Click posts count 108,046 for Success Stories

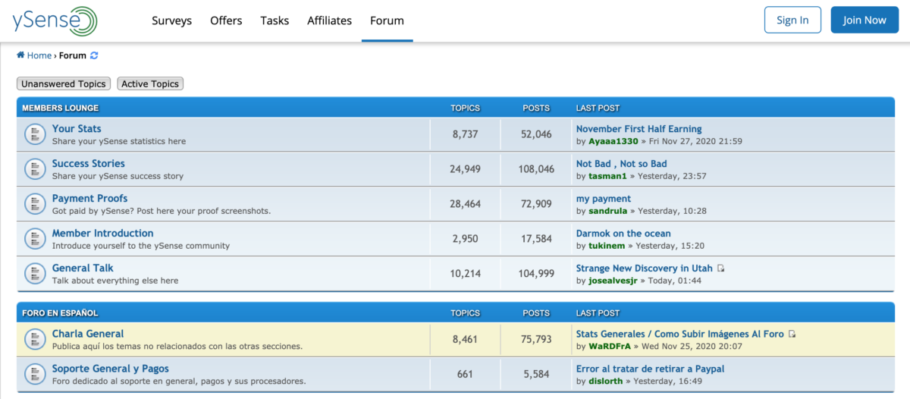(536, 169)
